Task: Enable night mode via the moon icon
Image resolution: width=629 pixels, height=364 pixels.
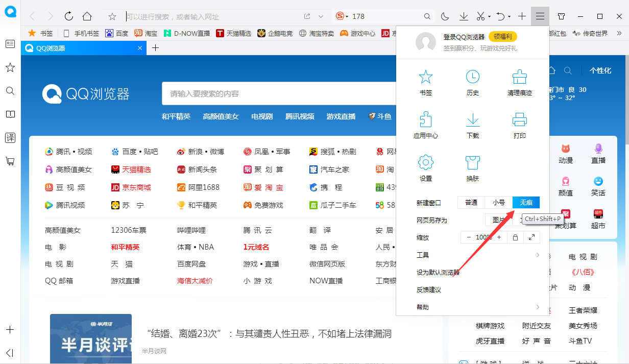Action: point(445,16)
